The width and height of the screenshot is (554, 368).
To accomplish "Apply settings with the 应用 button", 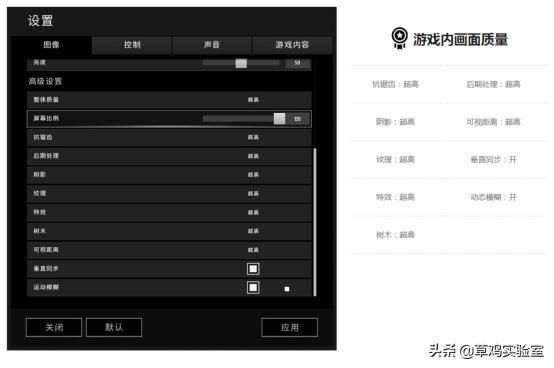I will (x=289, y=327).
